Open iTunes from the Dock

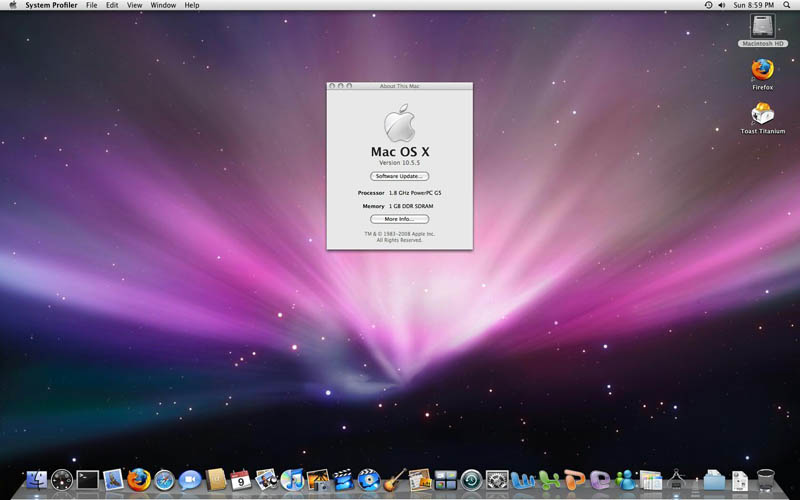pyautogui.click(x=293, y=481)
